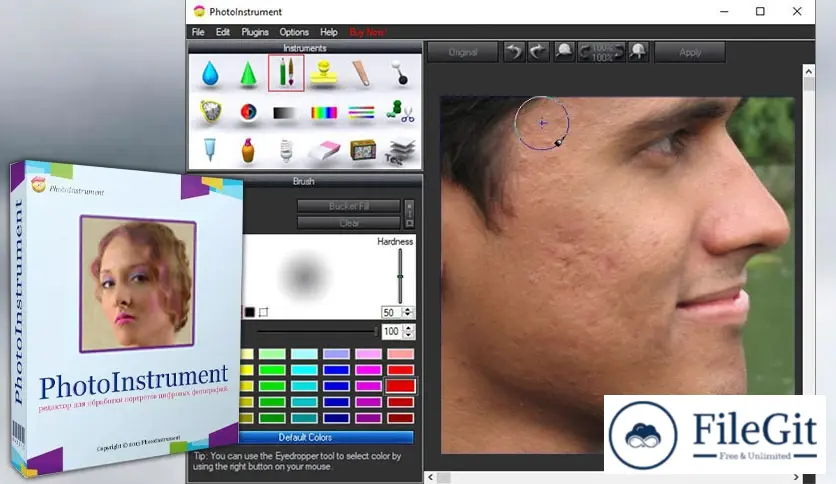Click the Apply button
The image size is (836, 484).
(690, 52)
